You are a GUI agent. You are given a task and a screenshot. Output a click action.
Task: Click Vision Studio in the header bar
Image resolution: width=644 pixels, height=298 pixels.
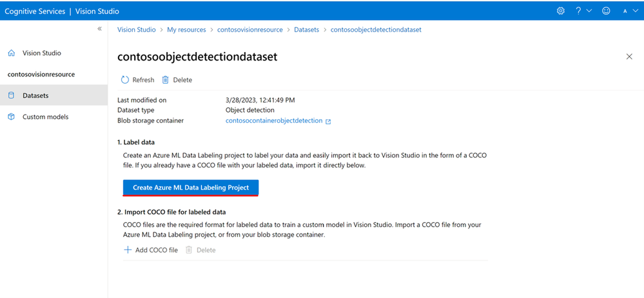pos(97,11)
